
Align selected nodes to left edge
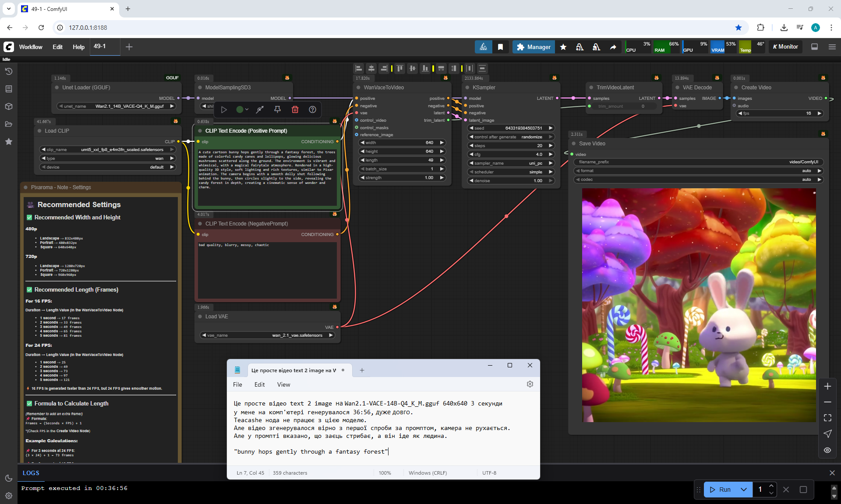click(x=359, y=68)
